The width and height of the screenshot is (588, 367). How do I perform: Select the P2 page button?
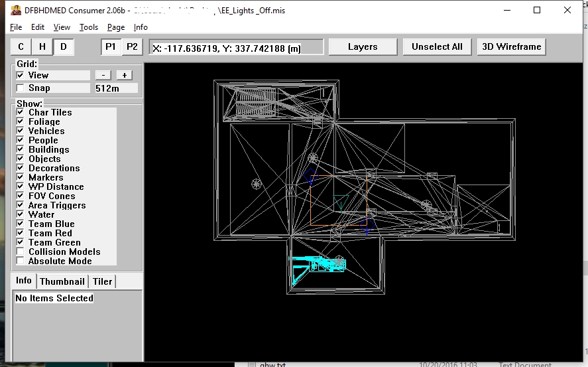(132, 47)
